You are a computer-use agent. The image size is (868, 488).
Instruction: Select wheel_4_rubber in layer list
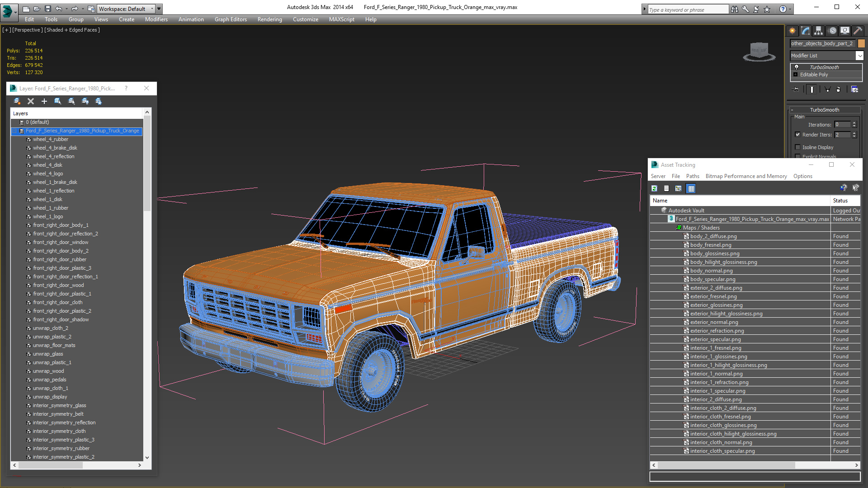(50, 139)
